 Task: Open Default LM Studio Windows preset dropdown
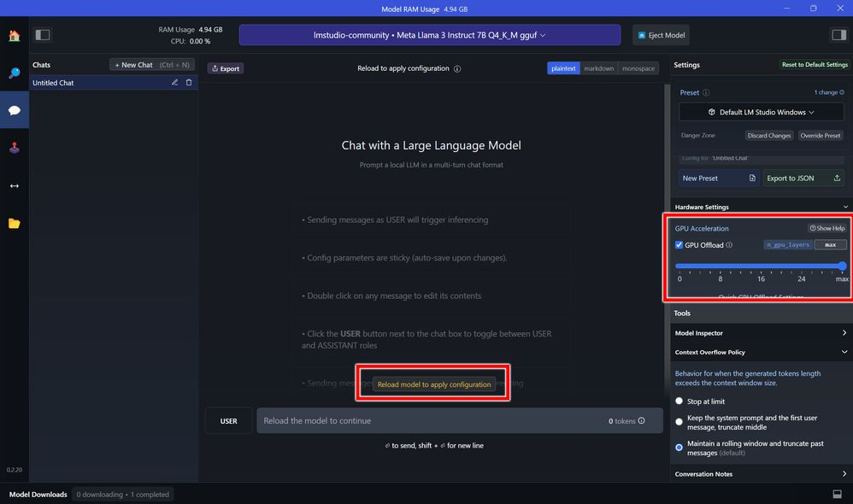(761, 112)
